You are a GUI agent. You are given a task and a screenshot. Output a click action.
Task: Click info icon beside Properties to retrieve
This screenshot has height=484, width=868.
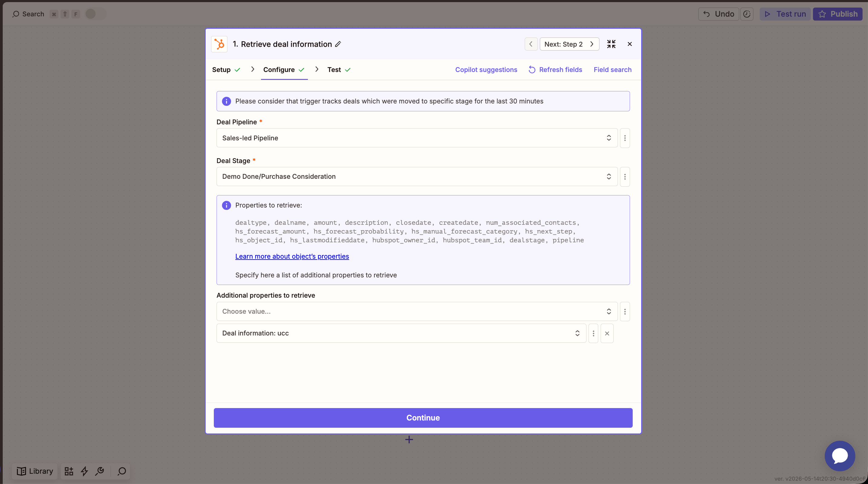227,205
